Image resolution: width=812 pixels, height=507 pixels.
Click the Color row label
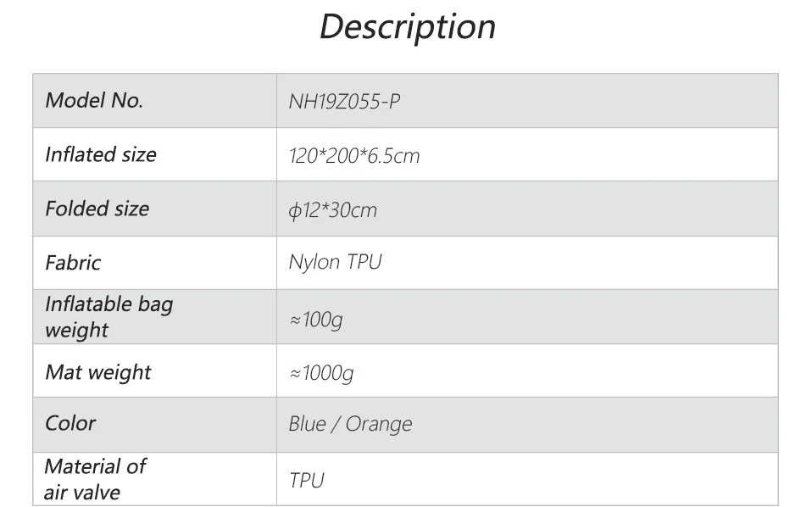tap(70, 423)
